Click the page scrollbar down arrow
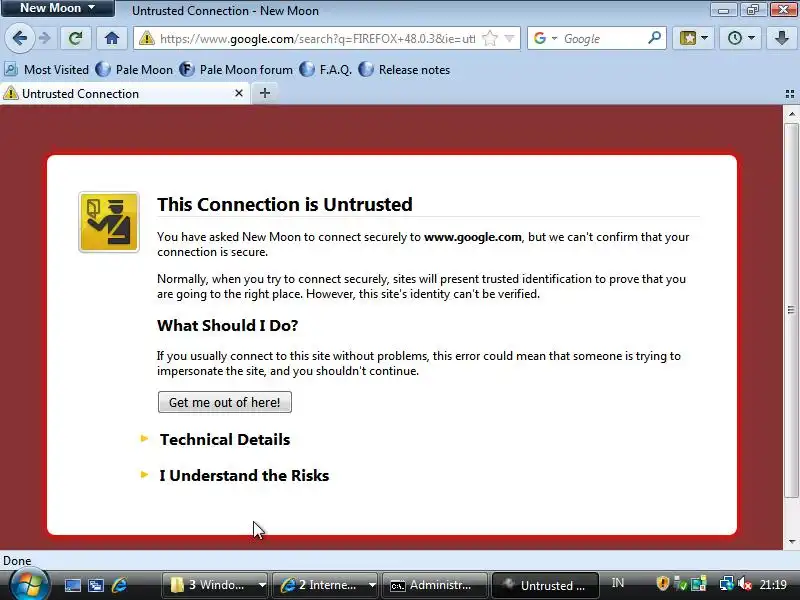 point(791,541)
